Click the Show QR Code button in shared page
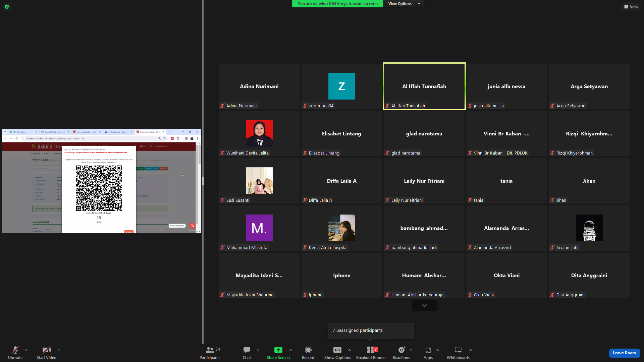The height and width of the screenshot is (362, 644). tap(152, 169)
